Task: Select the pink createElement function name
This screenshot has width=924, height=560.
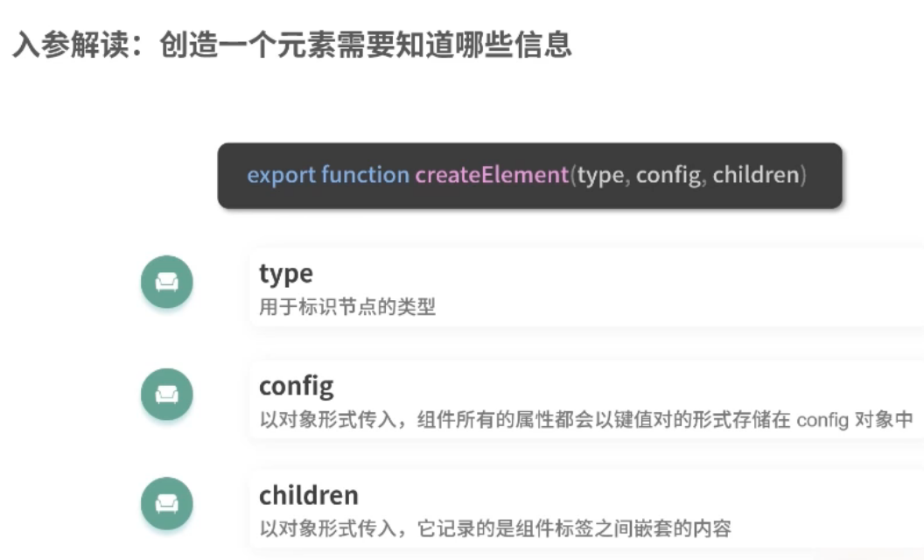Action: [x=492, y=175]
